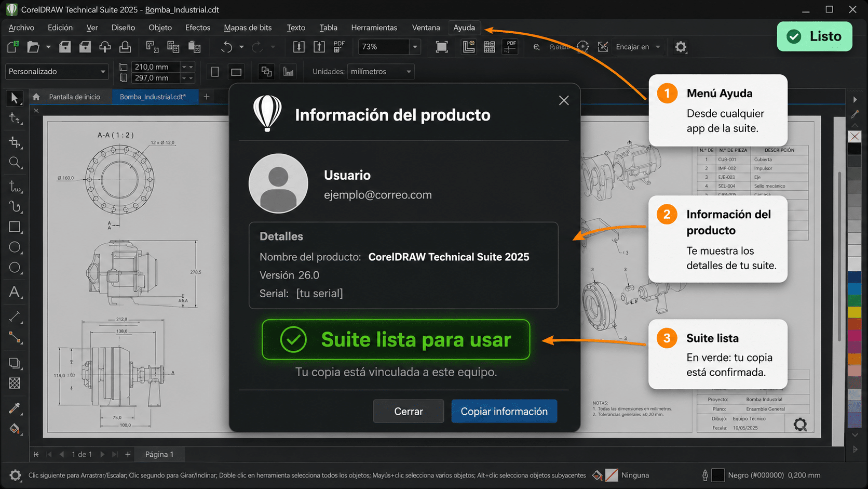Switch page to landscape orientation
868x489 pixels.
point(236,72)
